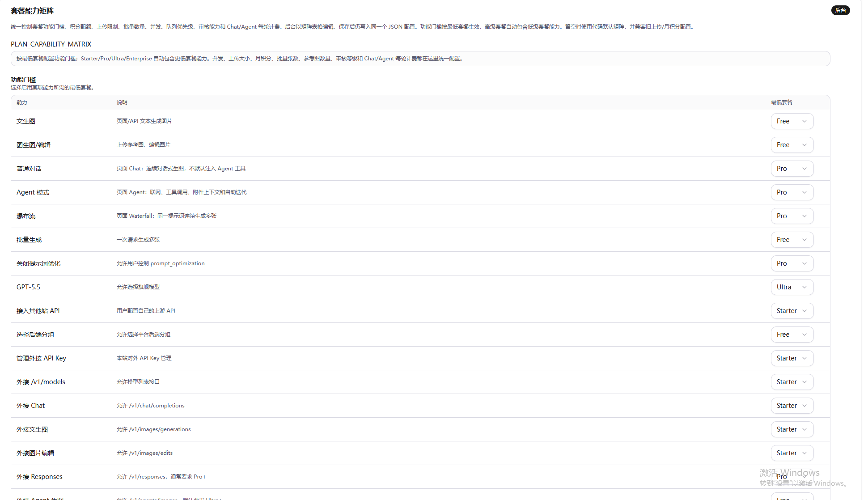Screen dimensions: 868x500
Task: Click the 允许选择旗舰模型 description text
Action: pos(138,287)
